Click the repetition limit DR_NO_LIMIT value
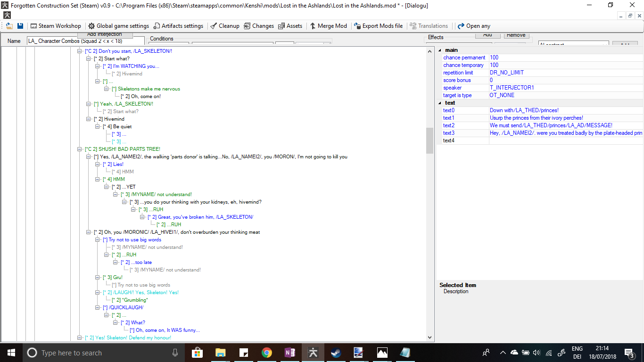644x362 pixels. [x=566, y=73]
